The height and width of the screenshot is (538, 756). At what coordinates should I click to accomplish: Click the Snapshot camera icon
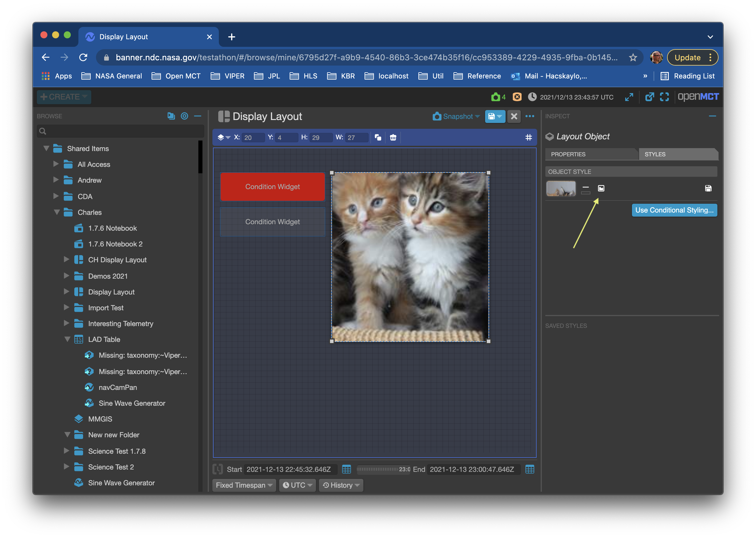pyautogui.click(x=437, y=116)
